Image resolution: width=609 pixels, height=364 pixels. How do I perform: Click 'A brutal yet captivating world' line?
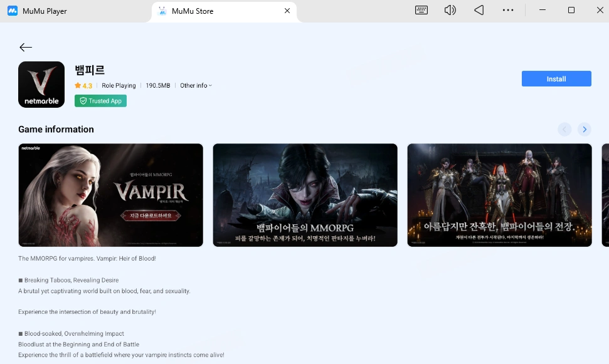pyautogui.click(x=104, y=291)
